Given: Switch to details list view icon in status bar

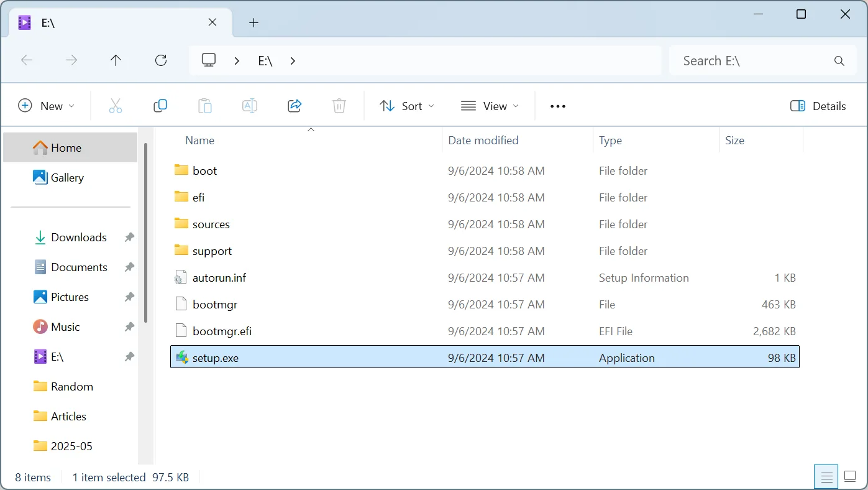Looking at the screenshot, I should pos(826,478).
